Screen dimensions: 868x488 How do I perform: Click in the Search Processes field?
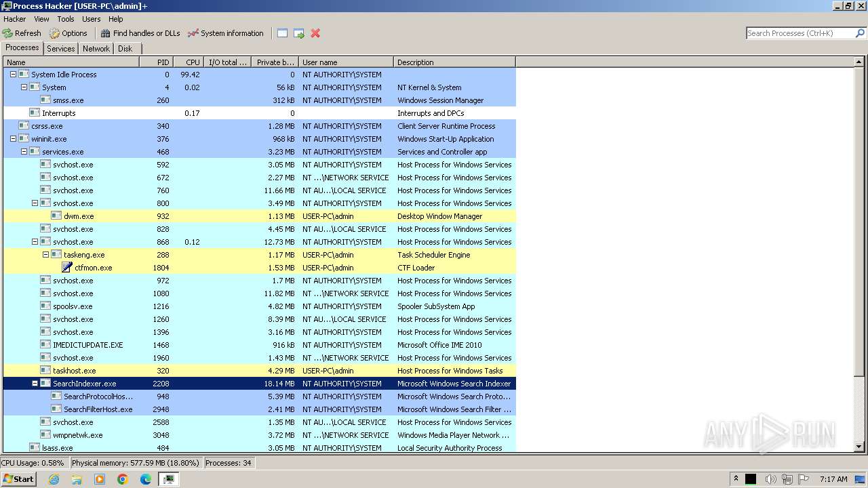[800, 33]
